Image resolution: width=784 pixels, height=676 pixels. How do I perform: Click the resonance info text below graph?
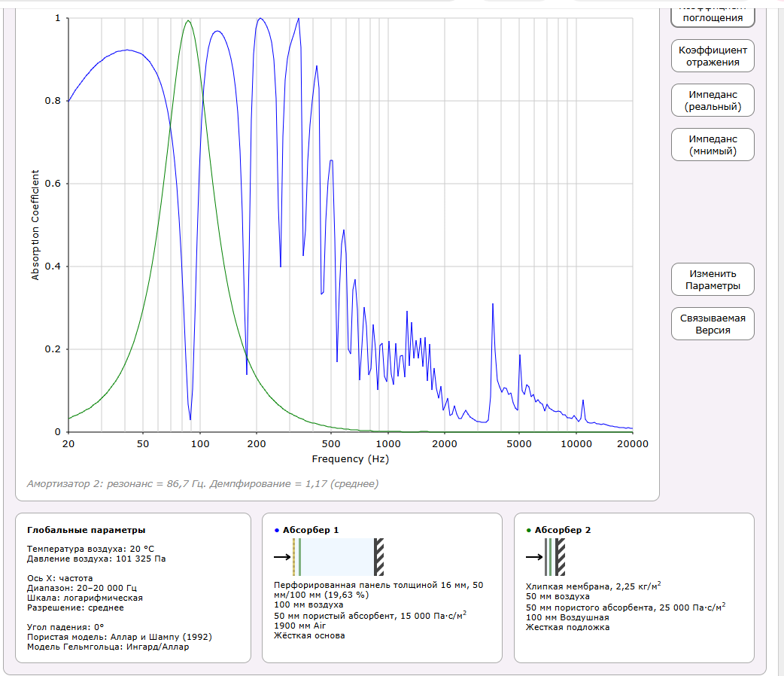click(202, 483)
